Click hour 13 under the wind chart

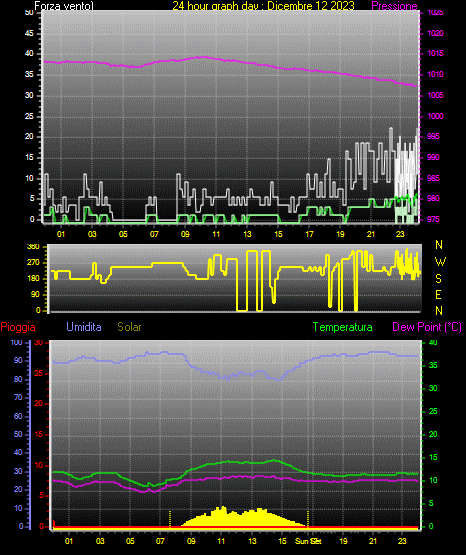247,234
